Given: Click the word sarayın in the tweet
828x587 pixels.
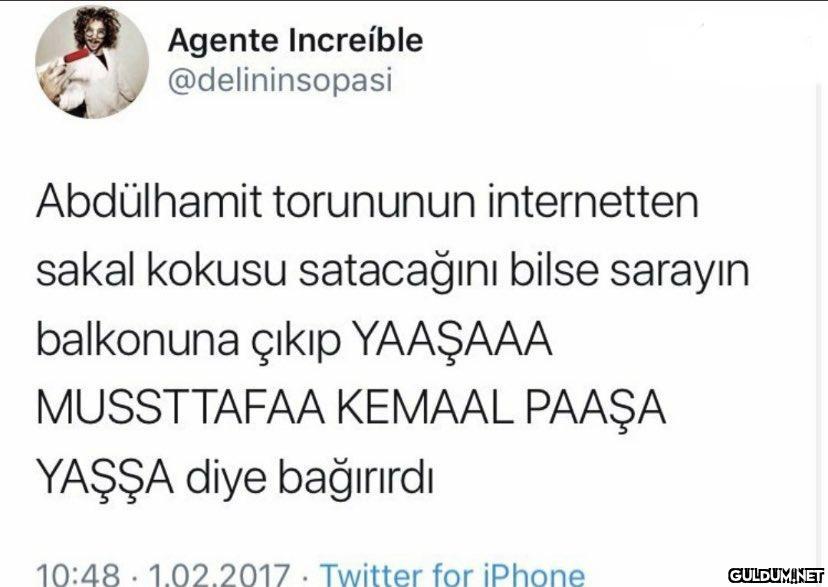Looking at the screenshot, I should pos(680,273).
